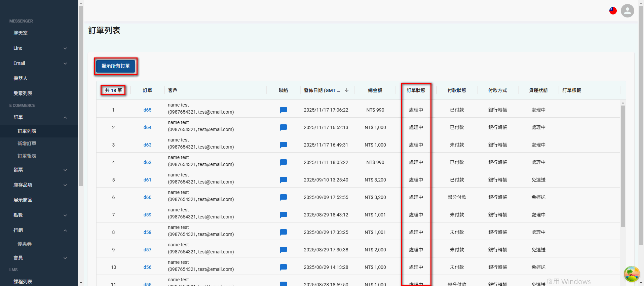644x286 pixels.
Task: Open order link d64
Action: [x=147, y=127]
